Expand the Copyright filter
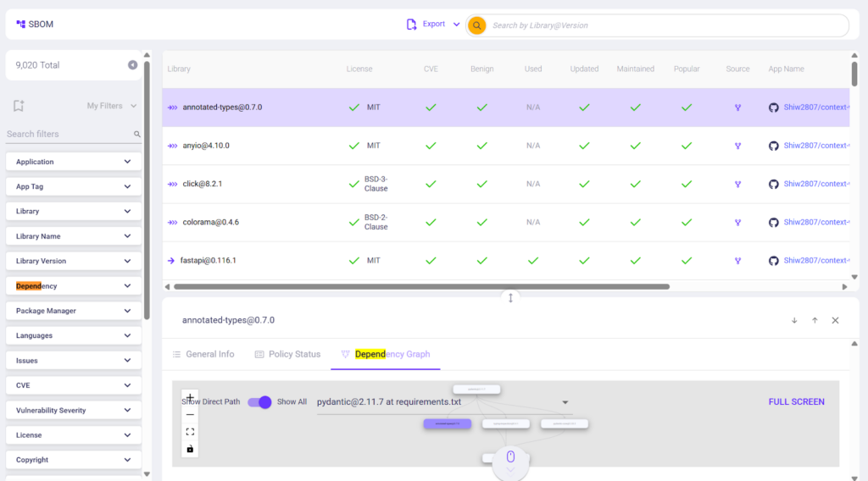868x481 pixels. pos(73,460)
